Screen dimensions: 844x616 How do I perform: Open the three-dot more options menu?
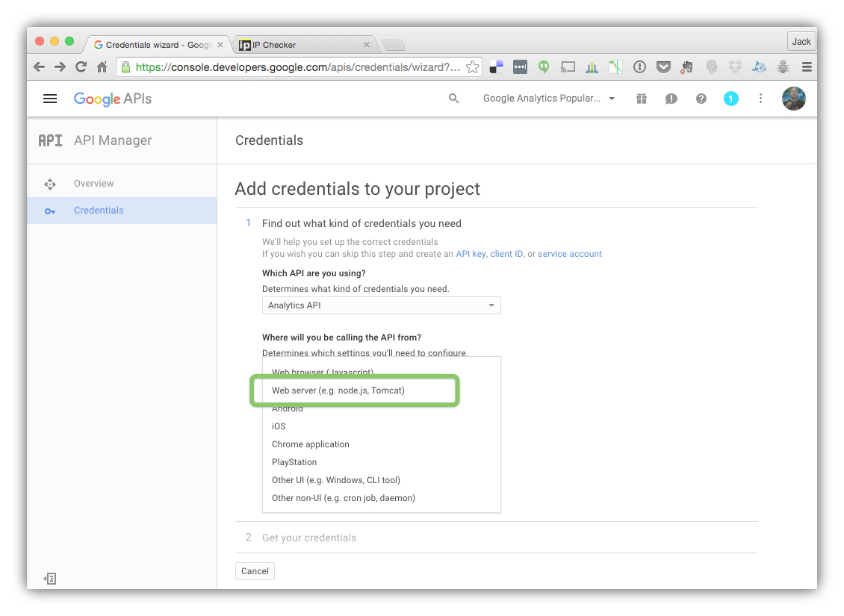coord(760,99)
